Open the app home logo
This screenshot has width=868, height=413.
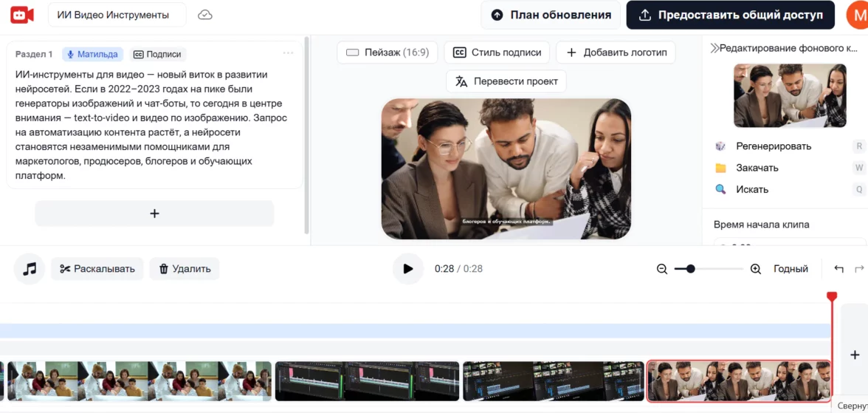tap(22, 15)
